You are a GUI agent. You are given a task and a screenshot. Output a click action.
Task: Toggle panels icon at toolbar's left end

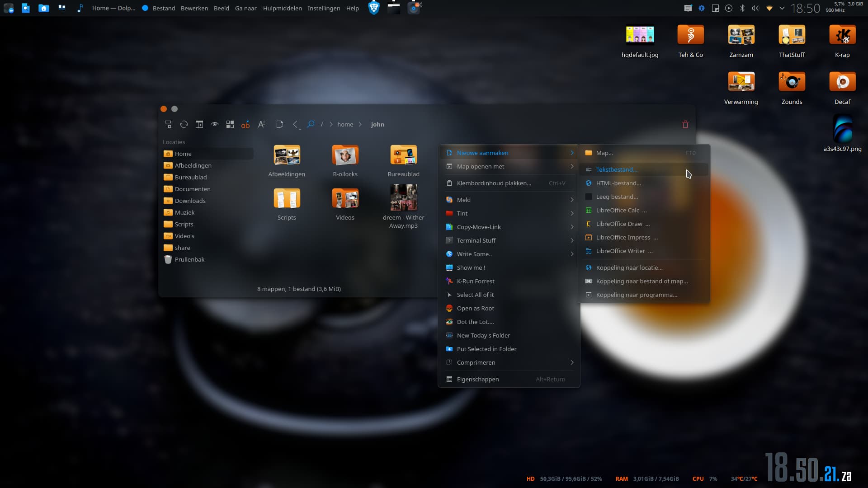169,124
